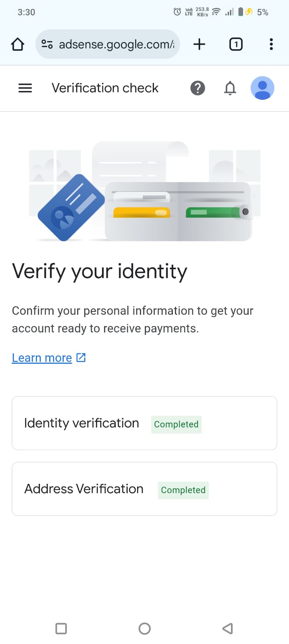The image size is (289, 644).
Task: Tap the Android home circle button
Action: pos(144,628)
